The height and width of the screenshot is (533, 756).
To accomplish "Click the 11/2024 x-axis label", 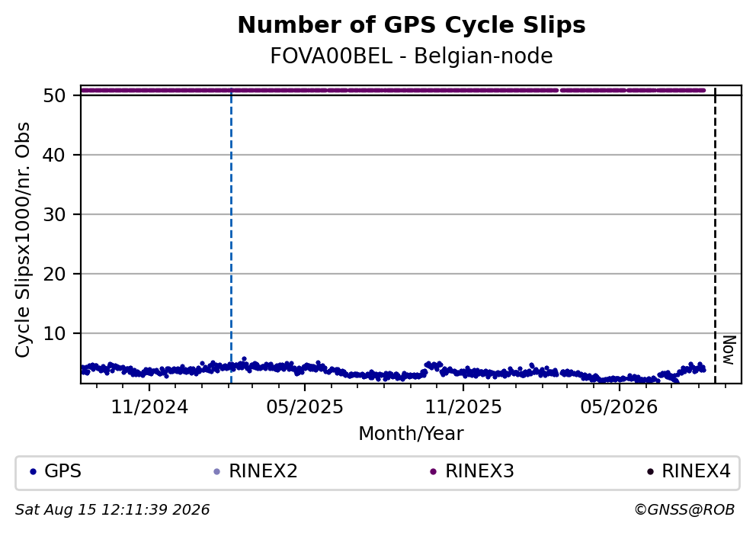I will click(x=149, y=407).
